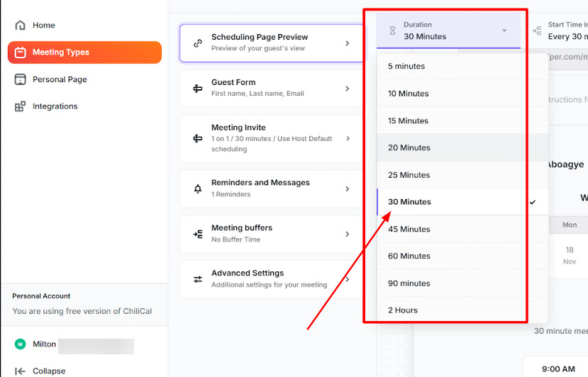Click the Meeting Types calendar icon

[20, 52]
